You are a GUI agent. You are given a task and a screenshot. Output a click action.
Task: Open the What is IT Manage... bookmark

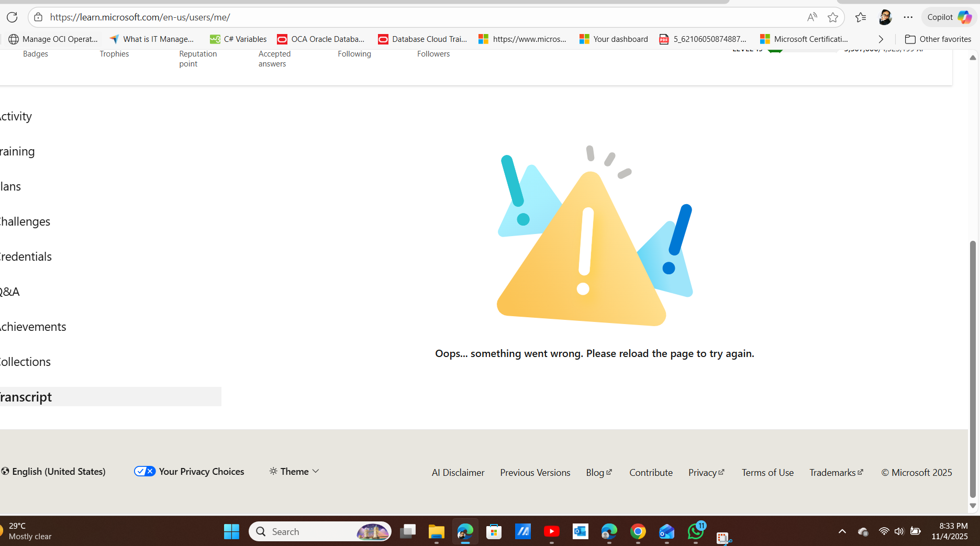coord(152,39)
